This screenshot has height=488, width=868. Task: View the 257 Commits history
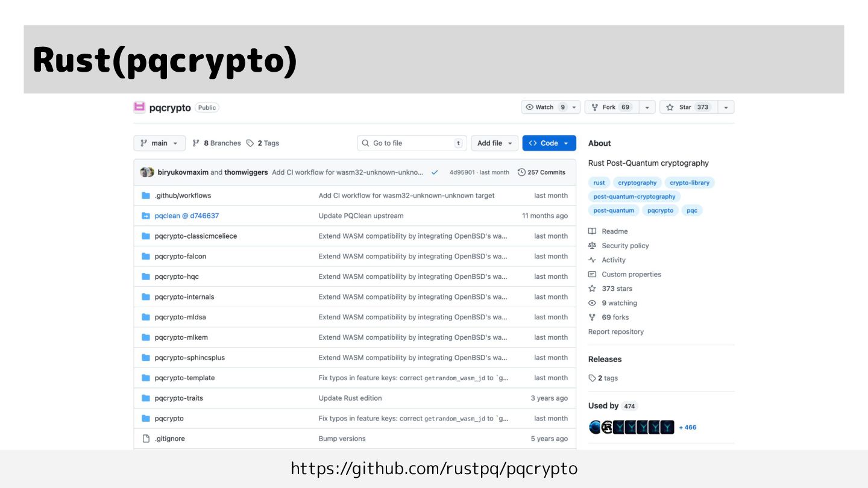coord(542,172)
